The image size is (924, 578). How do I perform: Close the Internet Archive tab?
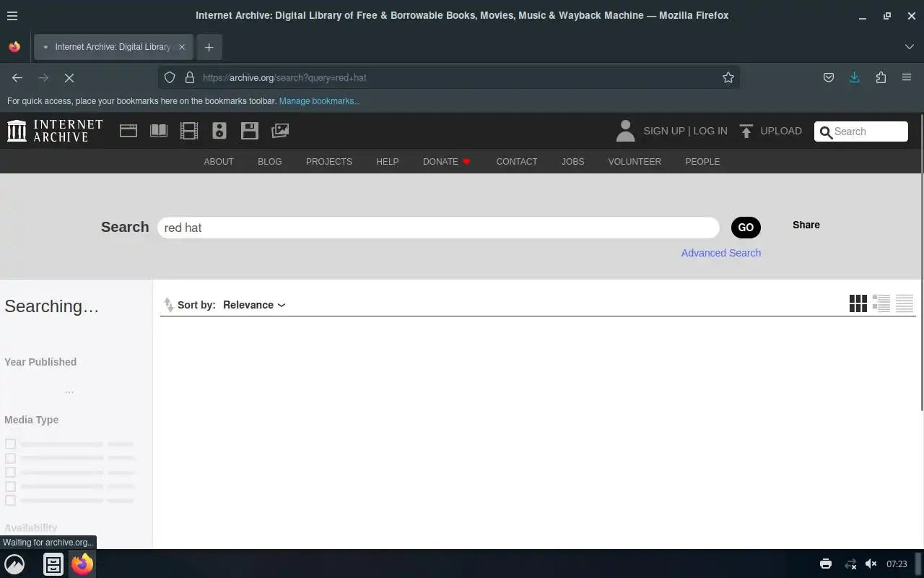pyautogui.click(x=182, y=47)
